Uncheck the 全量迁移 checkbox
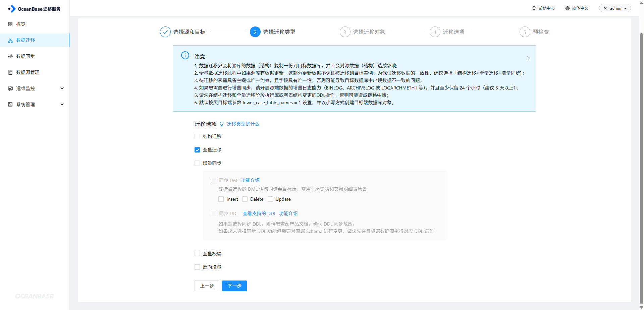Viewport: 644px width, 310px height. [197, 150]
